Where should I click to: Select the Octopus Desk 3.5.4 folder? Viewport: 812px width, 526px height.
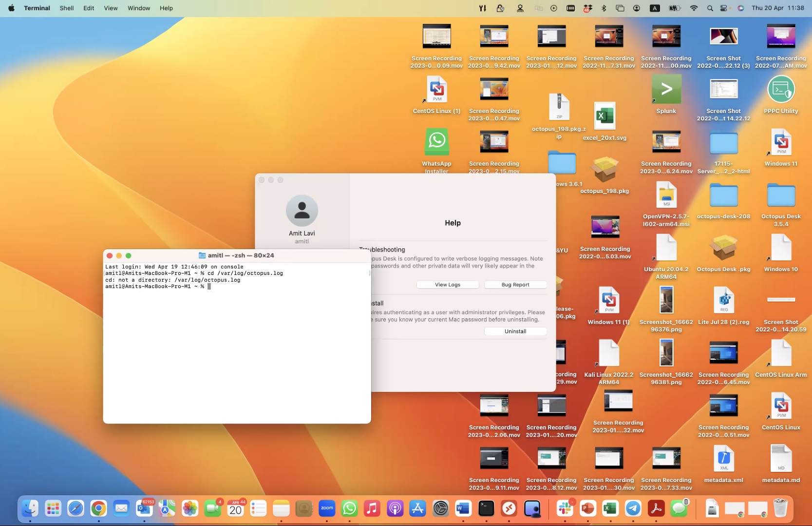click(781, 195)
